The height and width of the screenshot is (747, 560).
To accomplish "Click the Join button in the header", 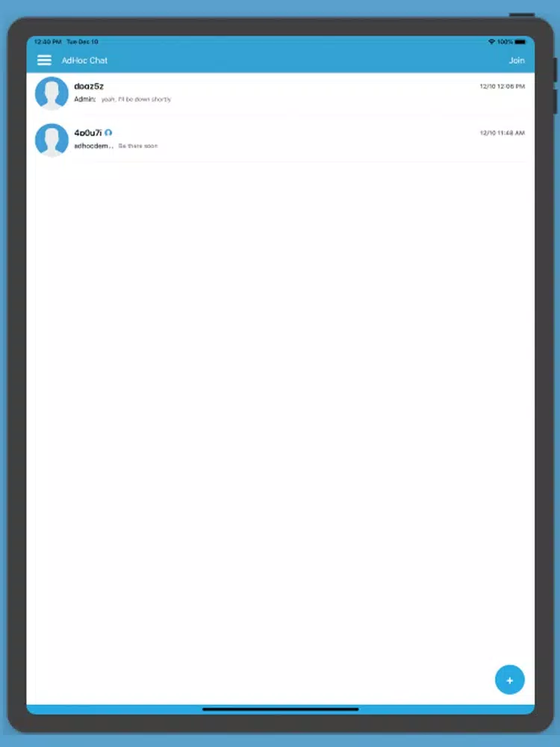I will point(517,61).
